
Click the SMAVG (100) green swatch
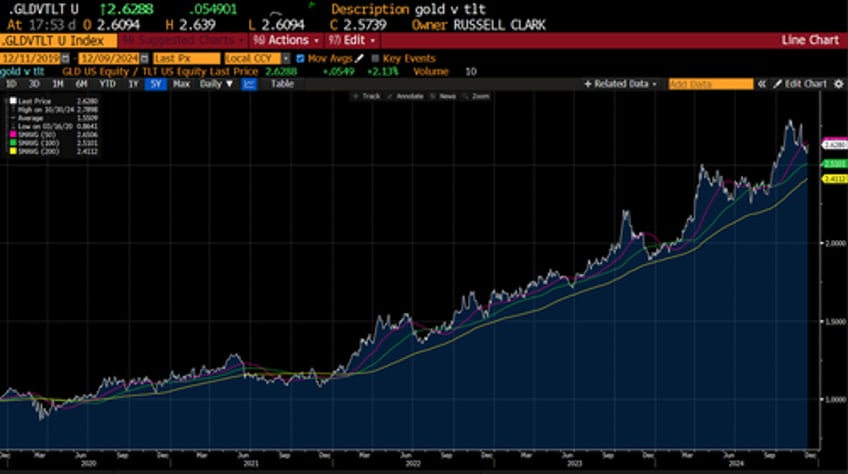tap(13, 143)
